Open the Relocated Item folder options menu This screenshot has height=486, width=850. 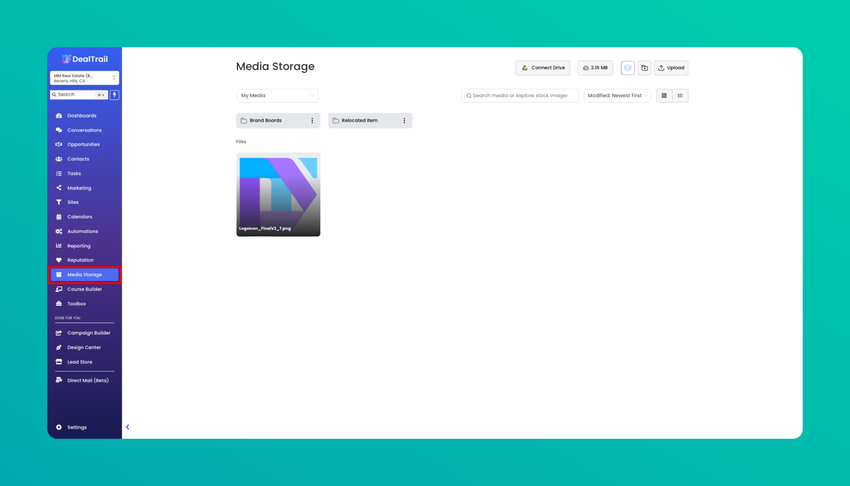[404, 120]
